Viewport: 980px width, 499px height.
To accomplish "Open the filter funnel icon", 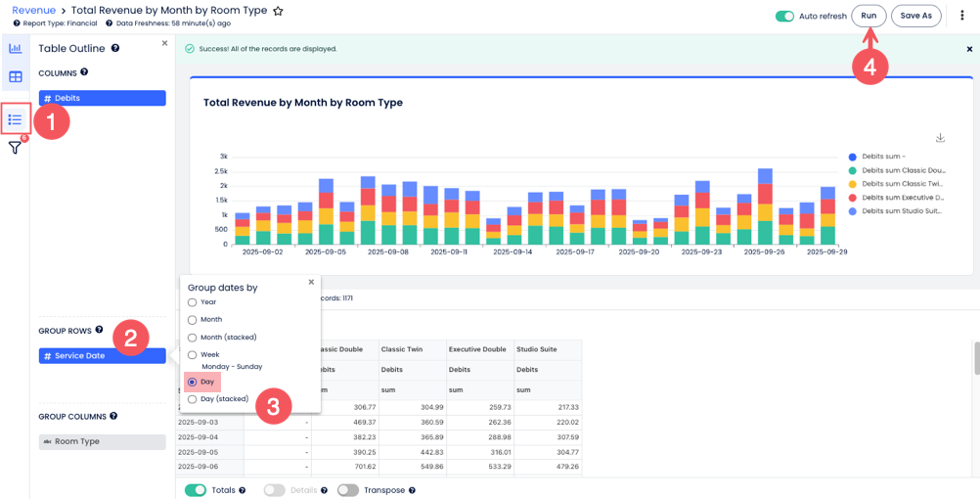I will point(15,148).
